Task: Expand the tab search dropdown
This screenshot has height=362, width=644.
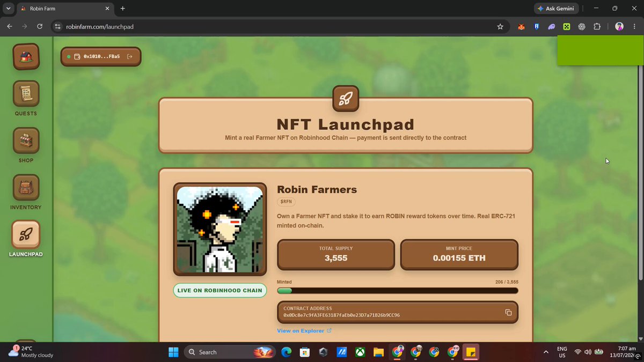Action: pos(8,9)
